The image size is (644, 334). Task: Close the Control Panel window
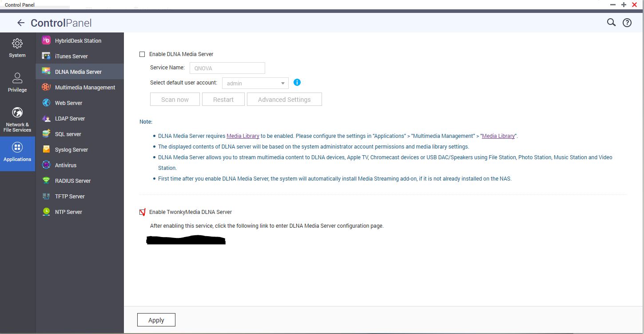635,4
